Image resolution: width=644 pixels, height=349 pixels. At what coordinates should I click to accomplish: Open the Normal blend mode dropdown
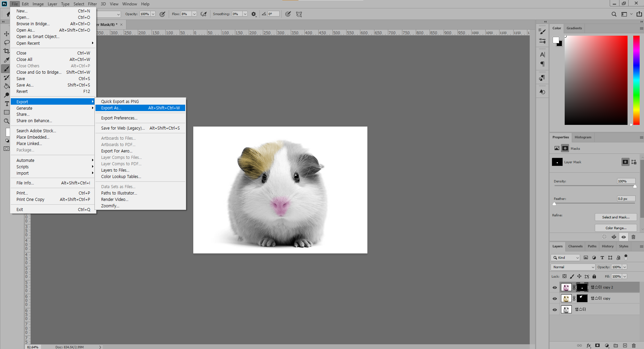[573, 267]
